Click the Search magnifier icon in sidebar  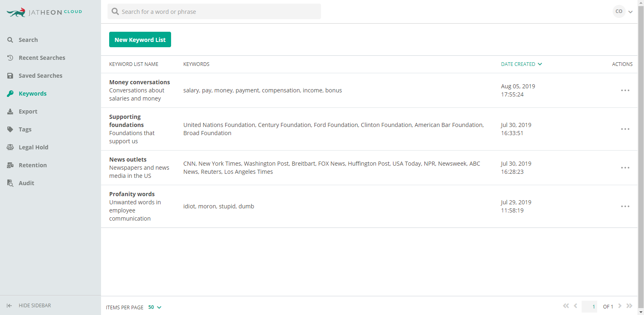pos(10,40)
